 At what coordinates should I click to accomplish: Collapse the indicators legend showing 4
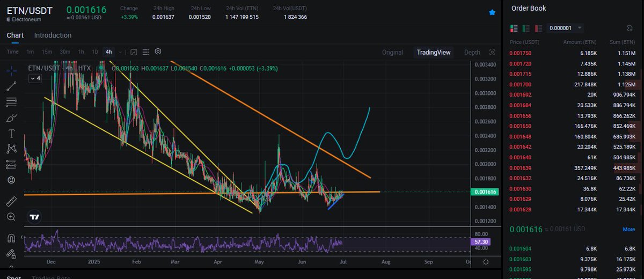[x=35, y=78]
